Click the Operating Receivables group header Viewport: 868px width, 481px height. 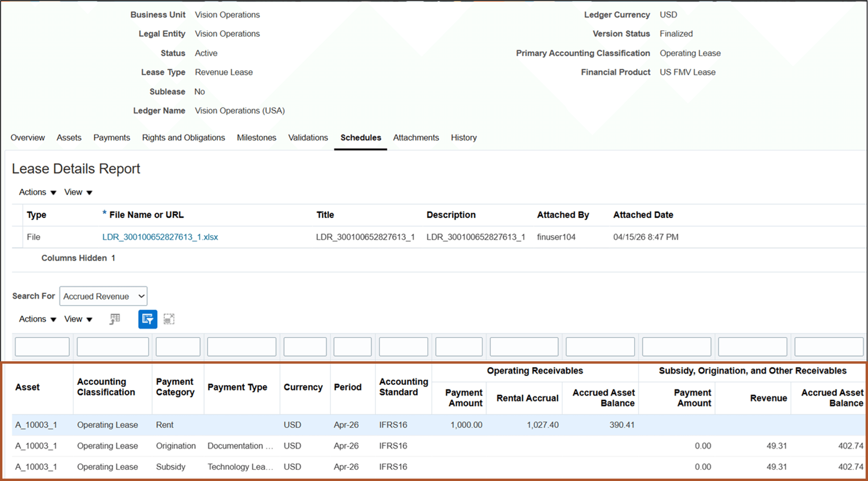pyautogui.click(x=535, y=371)
